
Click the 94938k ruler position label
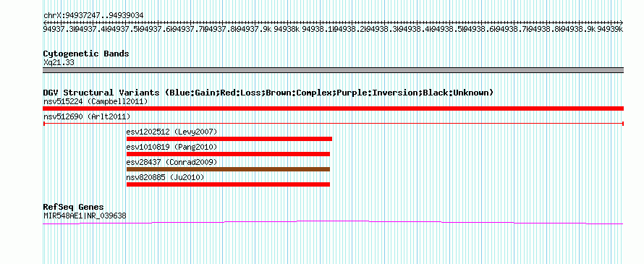pyautogui.click(x=287, y=29)
